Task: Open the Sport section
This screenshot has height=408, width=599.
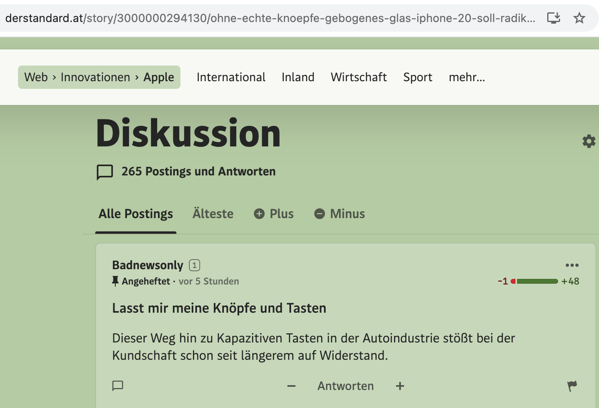Action: 418,78
